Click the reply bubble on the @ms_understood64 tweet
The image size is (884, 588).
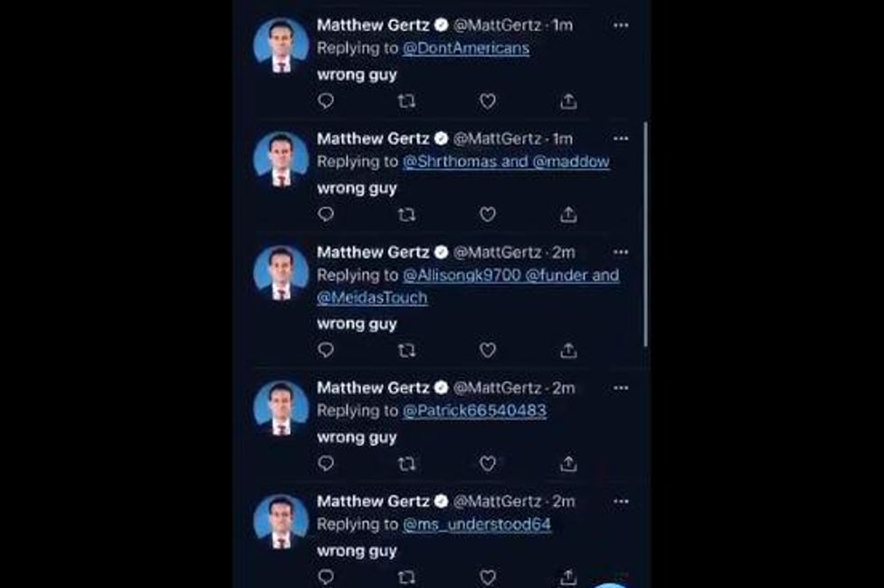coord(325,577)
